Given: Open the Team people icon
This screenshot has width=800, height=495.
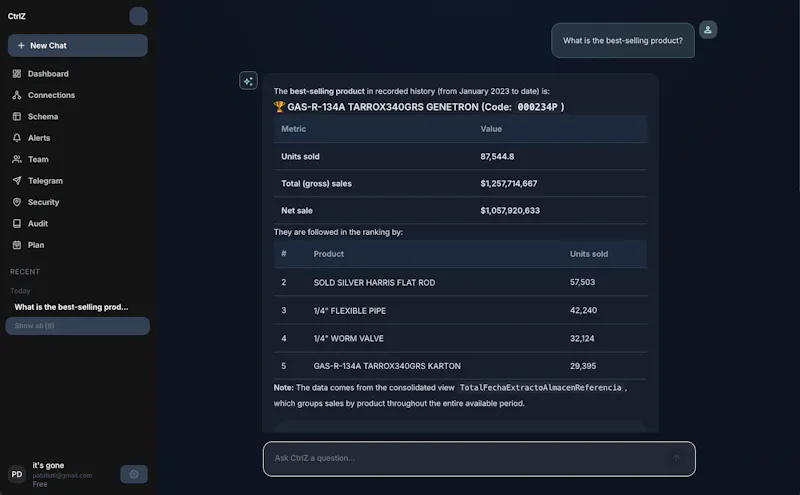Looking at the screenshot, I should pos(17,159).
